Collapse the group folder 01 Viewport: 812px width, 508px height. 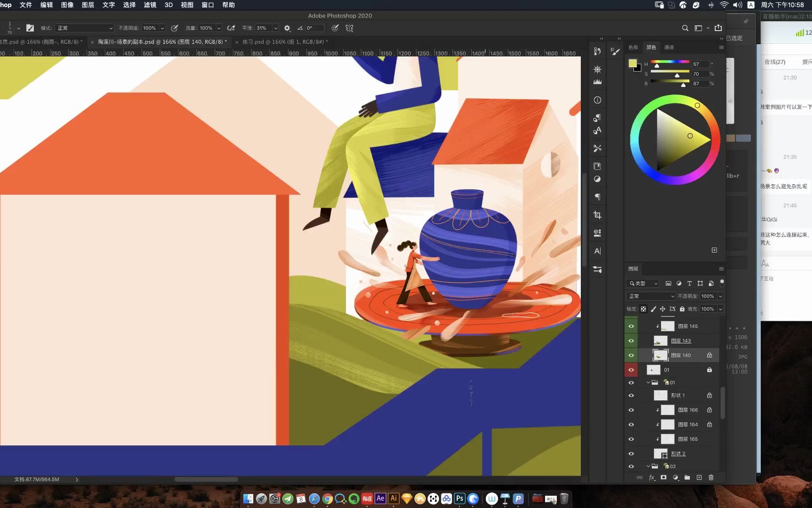(648, 382)
